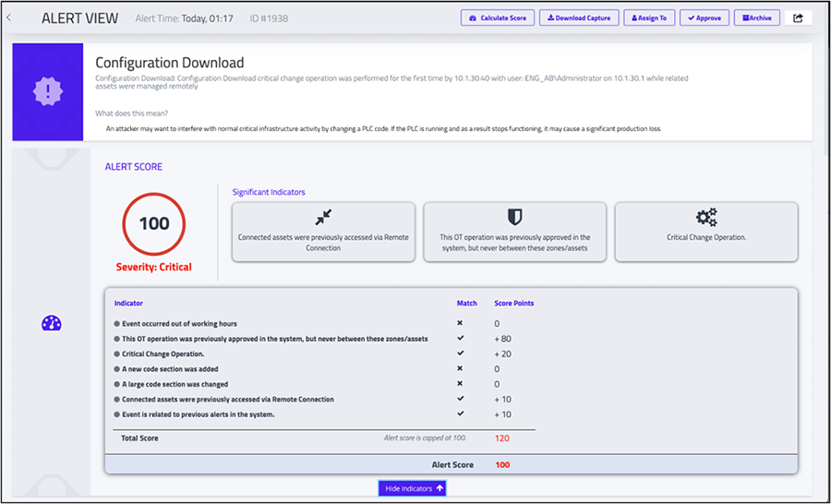Click the Match column header
Viewport: 831px width, 504px height.
(x=467, y=303)
